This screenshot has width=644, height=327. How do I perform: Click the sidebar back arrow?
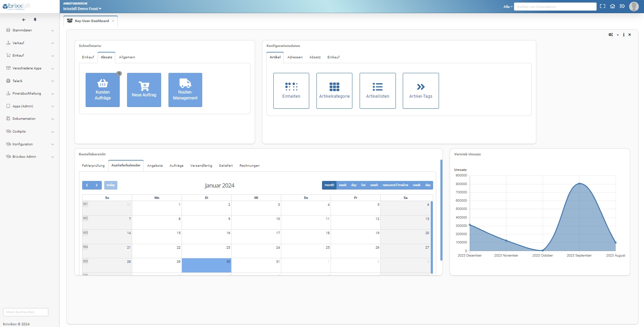point(24,20)
